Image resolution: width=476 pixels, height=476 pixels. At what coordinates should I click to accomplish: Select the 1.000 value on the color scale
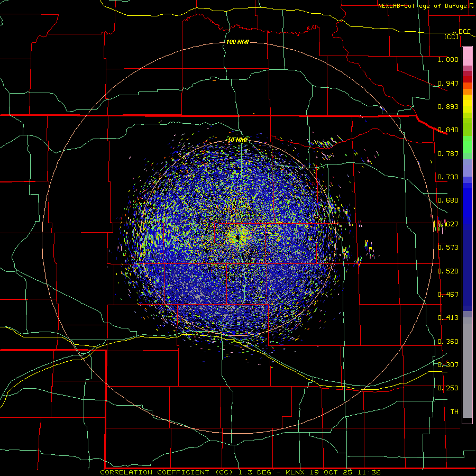448,59
